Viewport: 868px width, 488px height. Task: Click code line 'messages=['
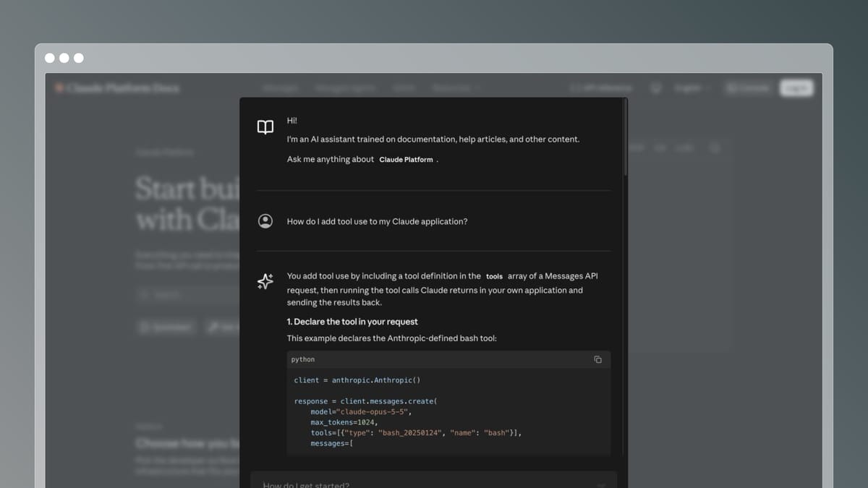click(332, 443)
